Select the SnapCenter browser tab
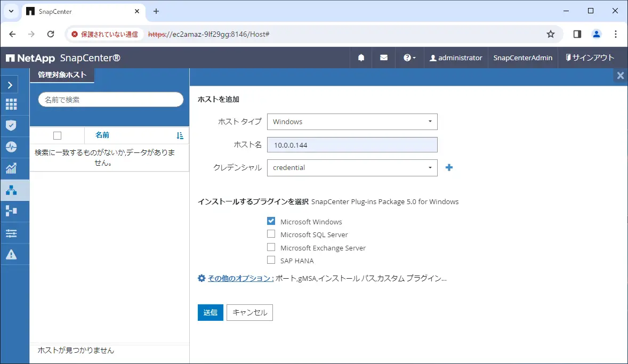 point(83,12)
